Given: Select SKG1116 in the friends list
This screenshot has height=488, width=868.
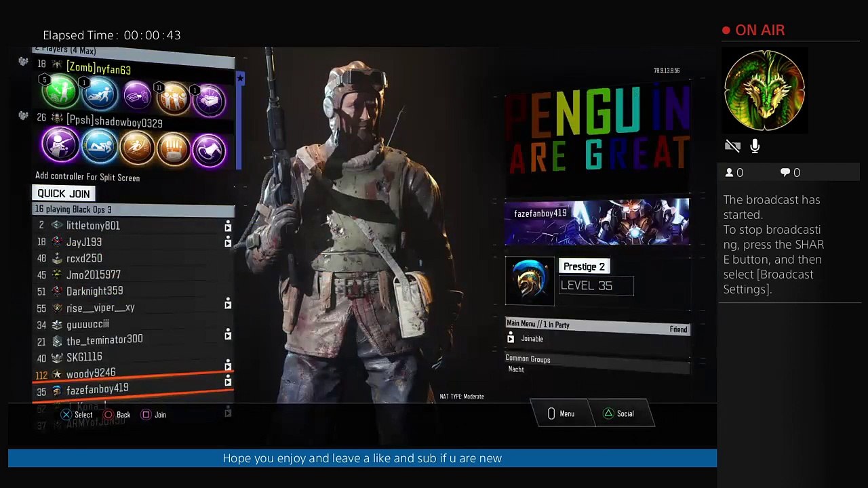Looking at the screenshot, I should 134,357.
